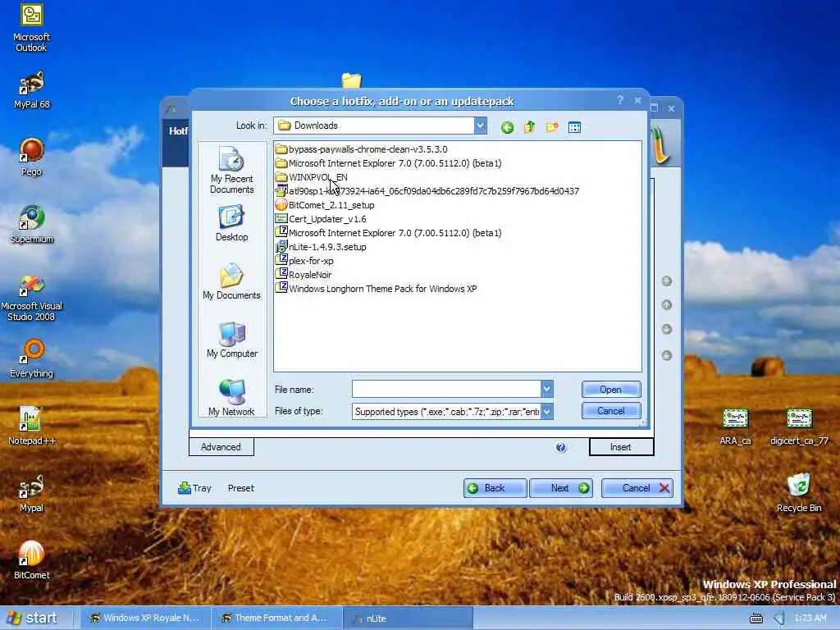840x630 pixels.
Task: Open MyPal 68 desktop shortcut
Action: pos(32,90)
